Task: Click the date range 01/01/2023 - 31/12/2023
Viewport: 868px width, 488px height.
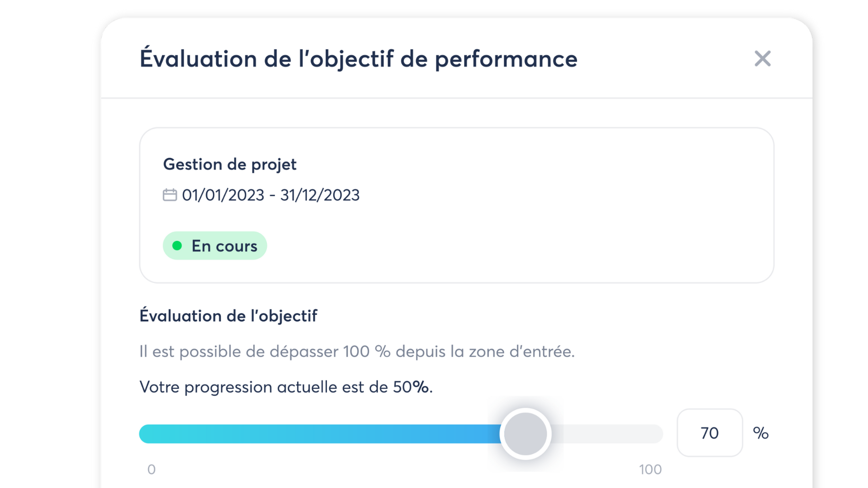Action: (271, 195)
